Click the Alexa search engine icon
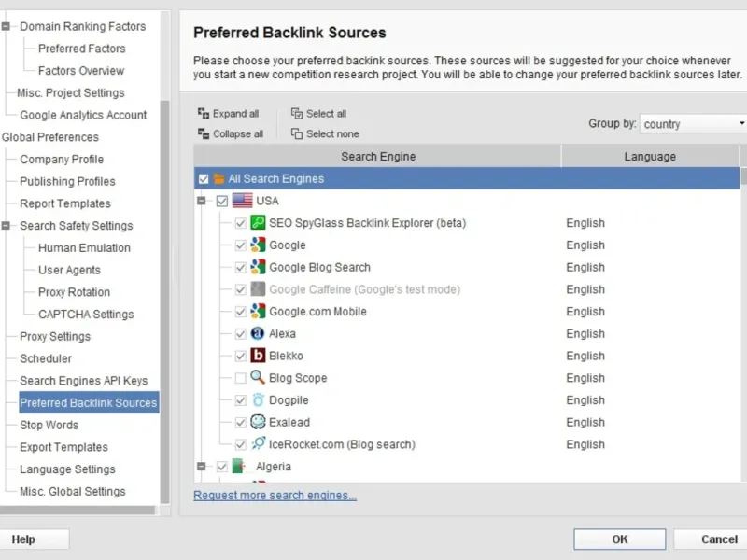 [259, 334]
